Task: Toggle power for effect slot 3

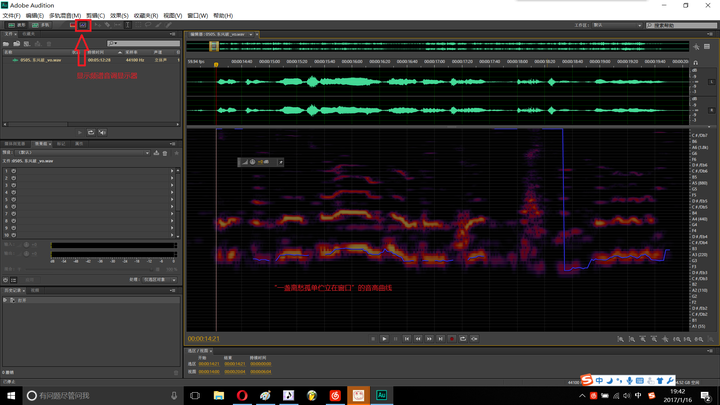Action: (x=14, y=185)
